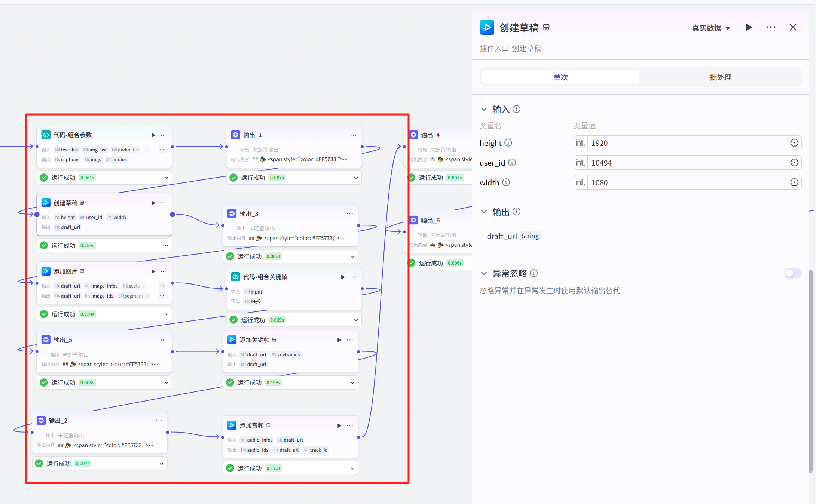Toggle the 异常忽略 switch
The width and height of the screenshot is (816, 504).
pyautogui.click(x=792, y=273)
